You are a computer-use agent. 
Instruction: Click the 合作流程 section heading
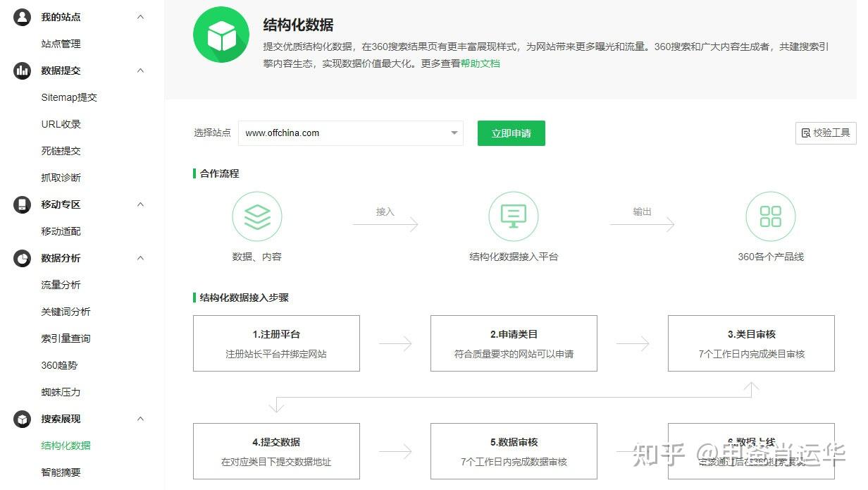tap(219, 173)
